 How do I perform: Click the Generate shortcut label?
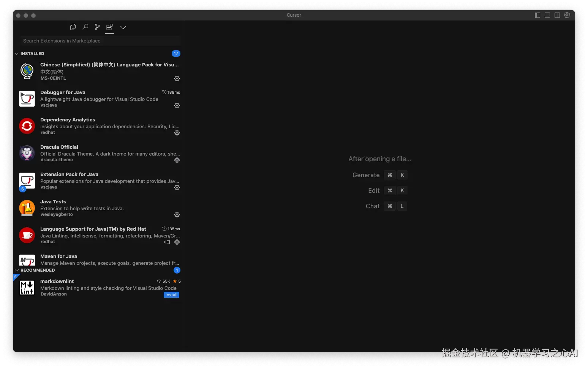tap(366, 175)
